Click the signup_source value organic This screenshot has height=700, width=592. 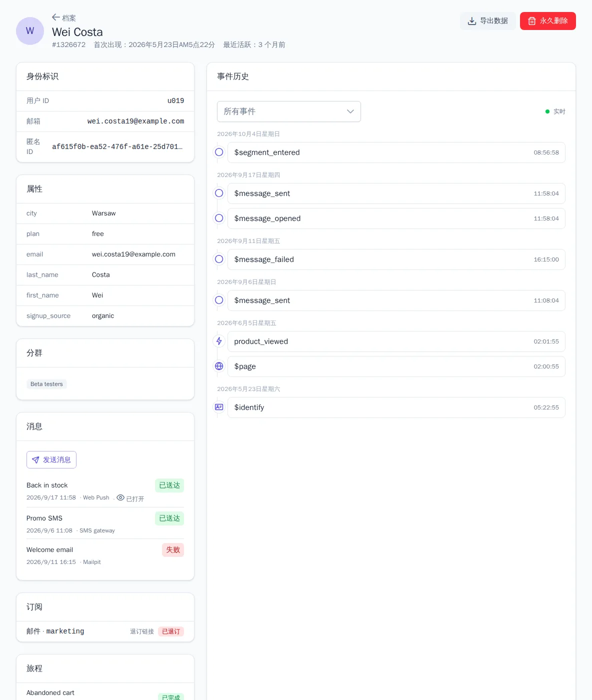103,316
